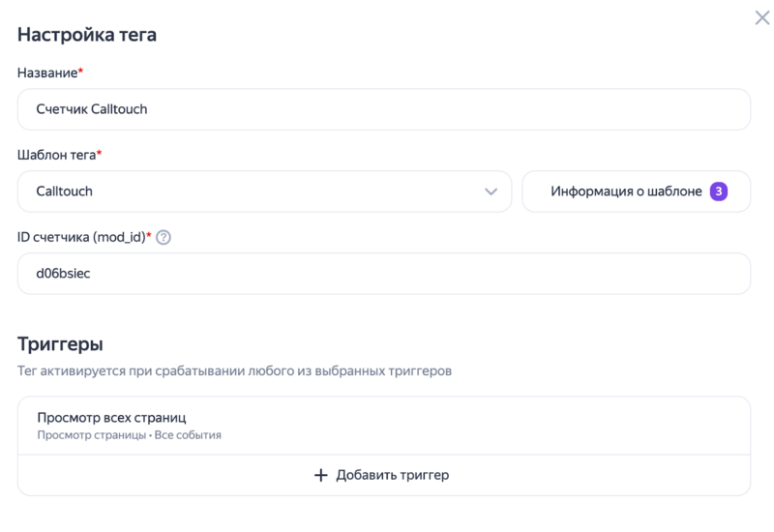Click the Шаблон тега field label
This screenshot has width=774, height=532.
[x=59, y=155]
